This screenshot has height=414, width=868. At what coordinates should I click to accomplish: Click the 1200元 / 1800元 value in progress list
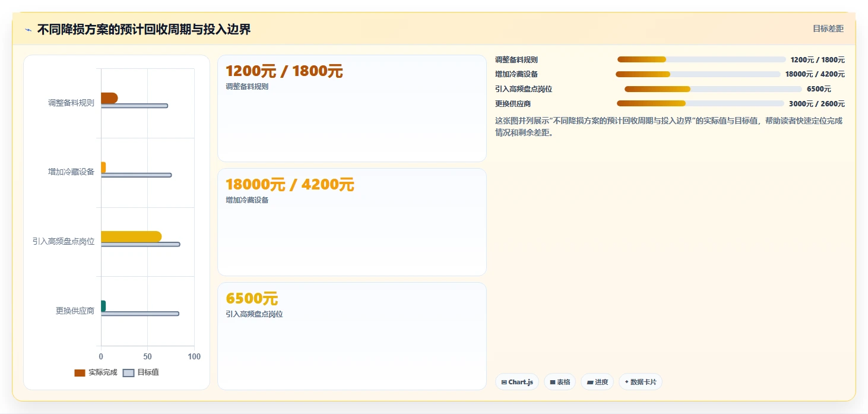(x=818, y=59)
